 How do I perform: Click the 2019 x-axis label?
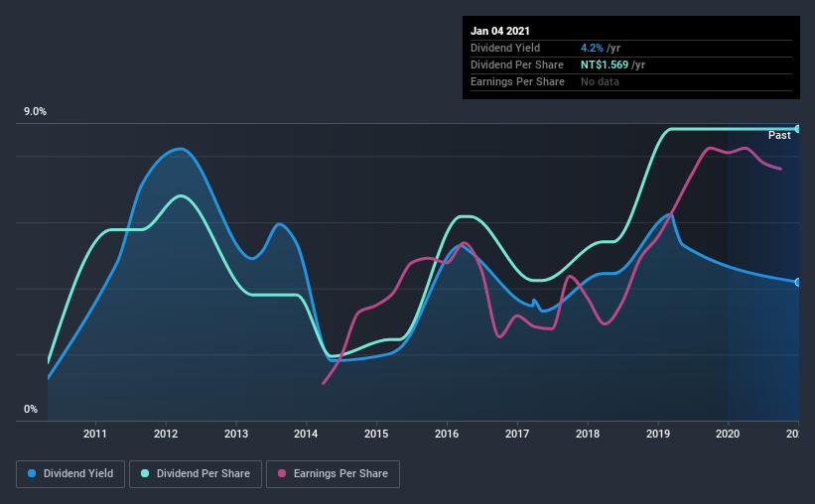pyautogui.click(x=658, y=434)
